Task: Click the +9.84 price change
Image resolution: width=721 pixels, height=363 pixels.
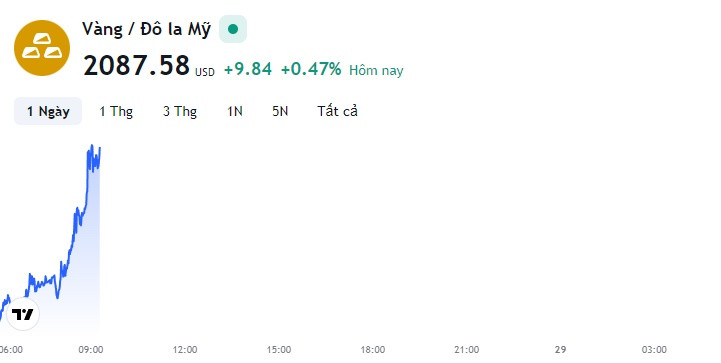Action: pyautogui.click(x=248, y=69)
